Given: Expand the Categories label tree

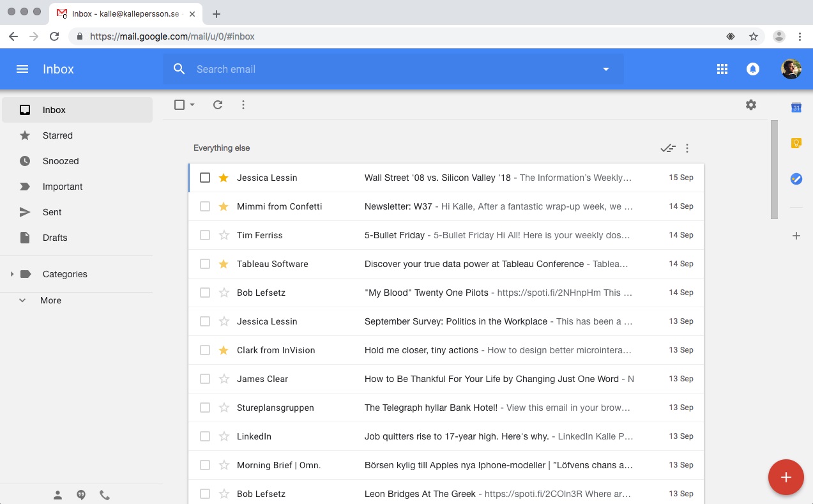Looking at the screenshot, I should click(11, 274).
